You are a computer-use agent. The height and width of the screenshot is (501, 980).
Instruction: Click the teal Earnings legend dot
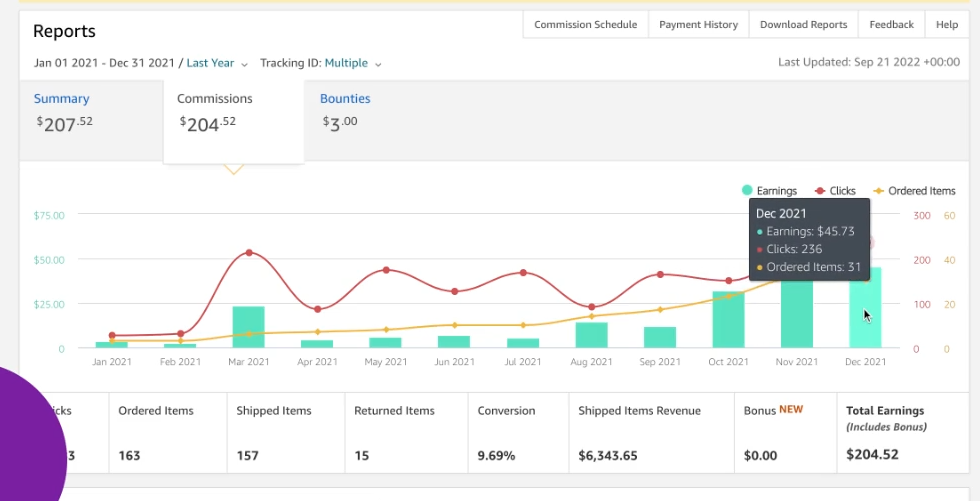(747, 191)
